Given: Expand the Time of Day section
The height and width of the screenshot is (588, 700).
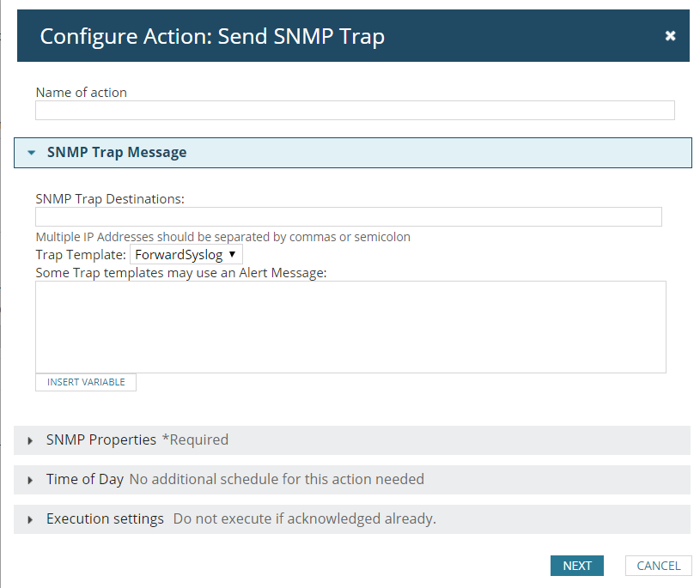Looking at the screenshot, I should pos(352,480).
